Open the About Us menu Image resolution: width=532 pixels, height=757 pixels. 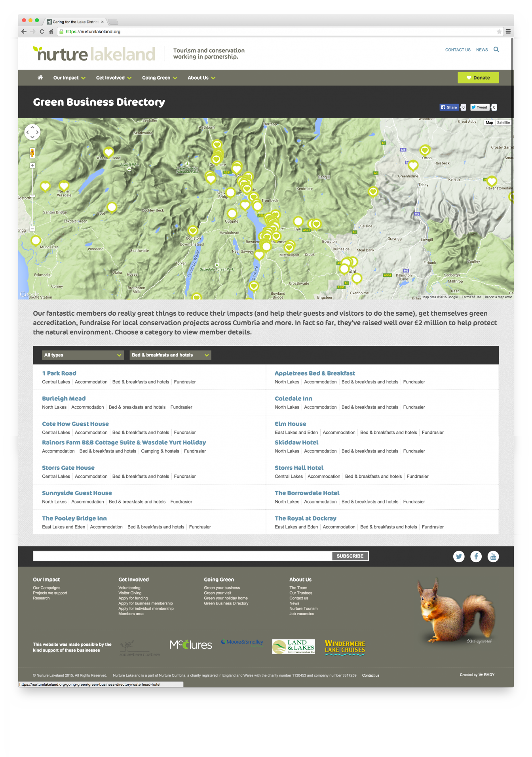[201, 78]
